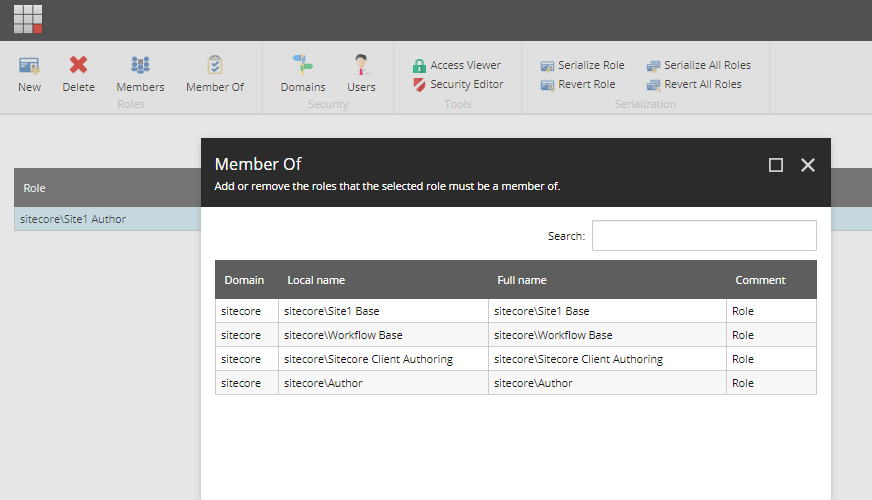Click the Access Viewer label
Image resolution: width=872 pixels, height=500 pixels.
[x=465, y=65]
